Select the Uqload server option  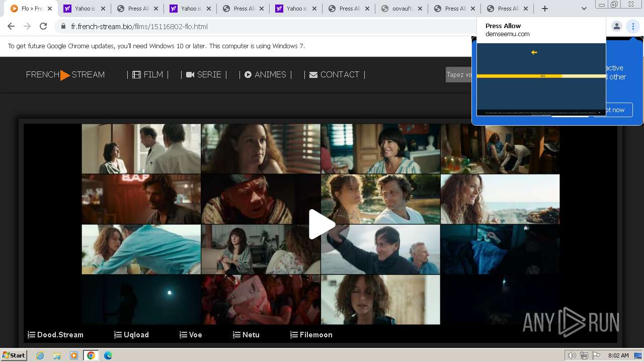[131, 335]
